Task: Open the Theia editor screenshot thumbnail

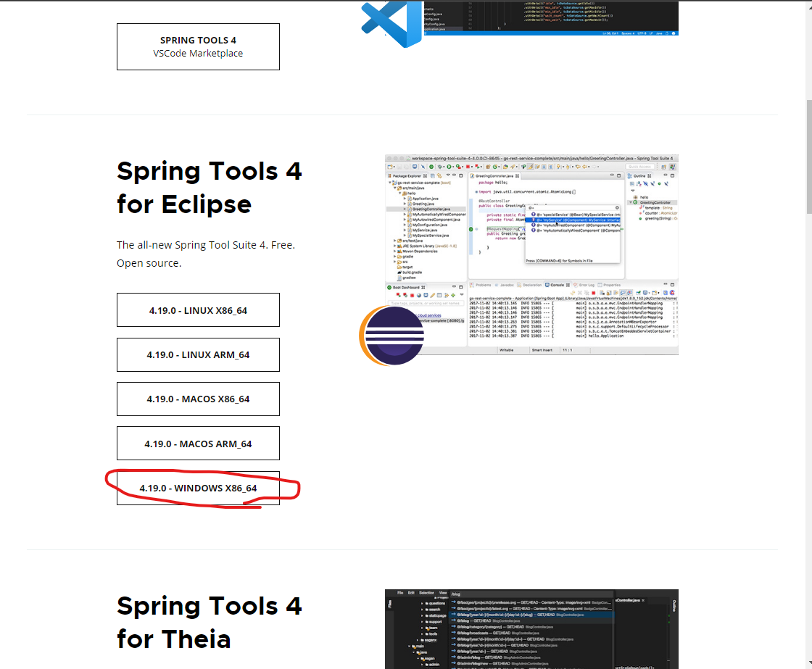Action: [x=532, y=629]
